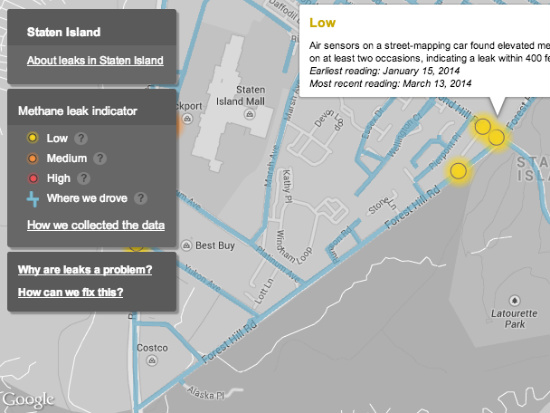Click the yellow leak dot on Forest Hill Rd
Screen dimensions: 550x413
(458, 171)
